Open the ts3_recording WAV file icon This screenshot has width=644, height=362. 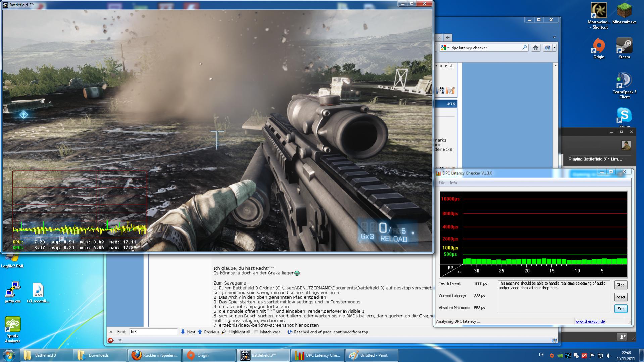point(38,293)
